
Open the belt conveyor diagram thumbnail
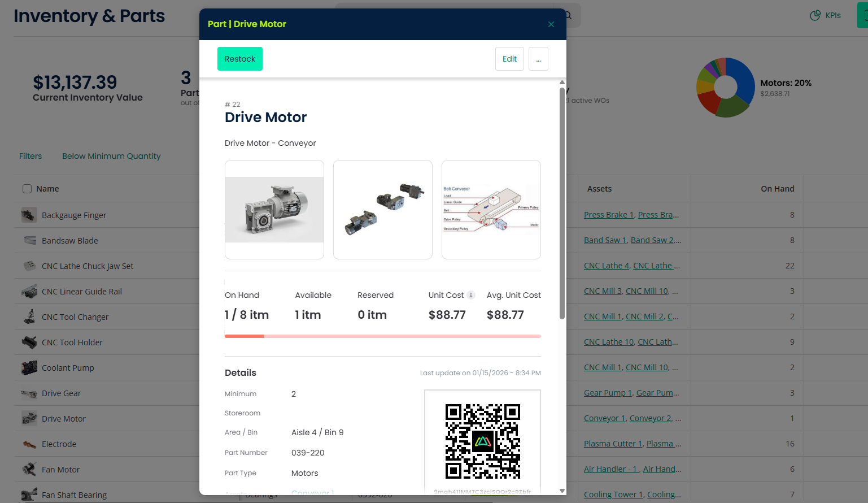pyautogui.click(x=491, y=210)
